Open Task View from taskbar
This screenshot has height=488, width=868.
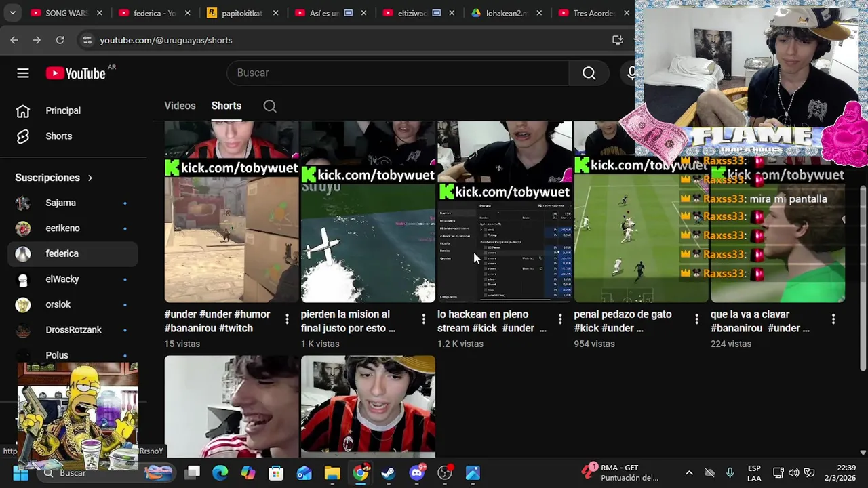point(193,473)
